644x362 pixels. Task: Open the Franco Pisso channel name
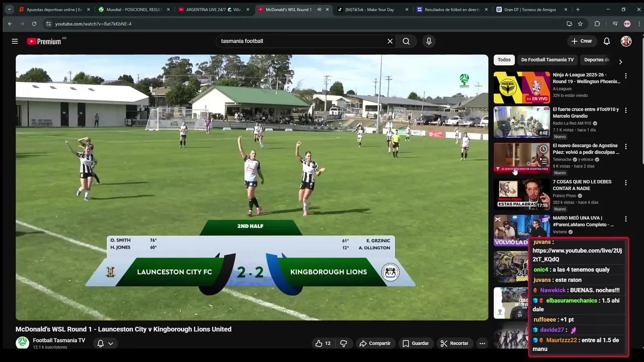coord(565,196)
